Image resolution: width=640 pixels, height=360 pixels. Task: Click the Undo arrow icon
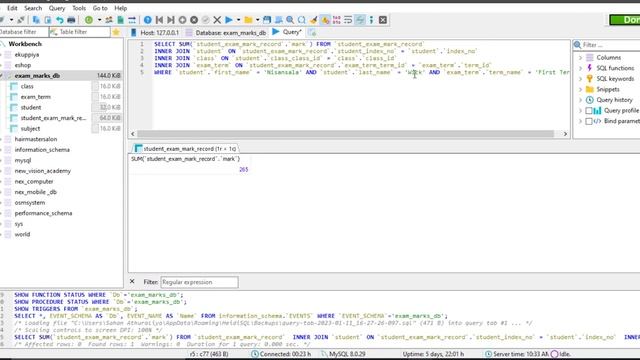coord(60,20)
